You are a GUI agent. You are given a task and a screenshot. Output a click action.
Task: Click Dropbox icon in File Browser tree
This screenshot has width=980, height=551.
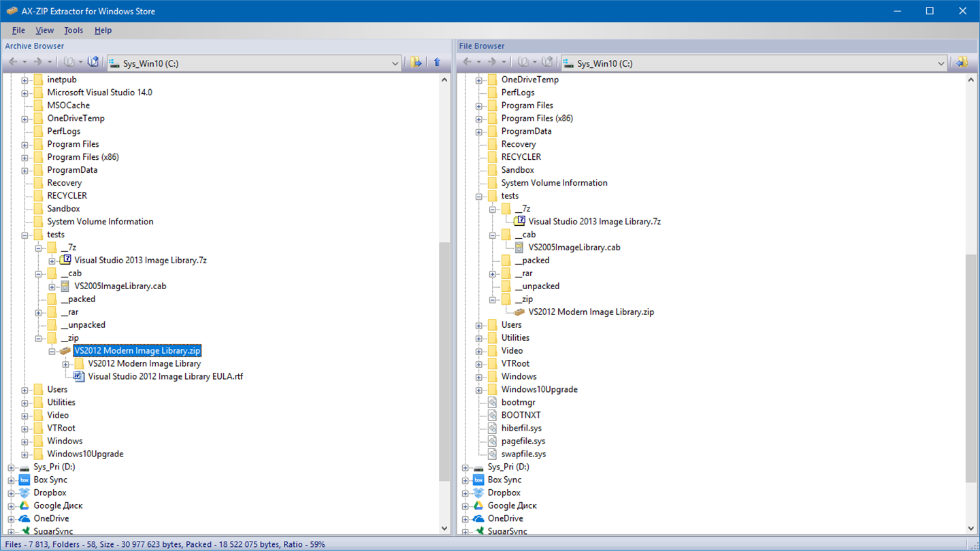pos(478,492)
